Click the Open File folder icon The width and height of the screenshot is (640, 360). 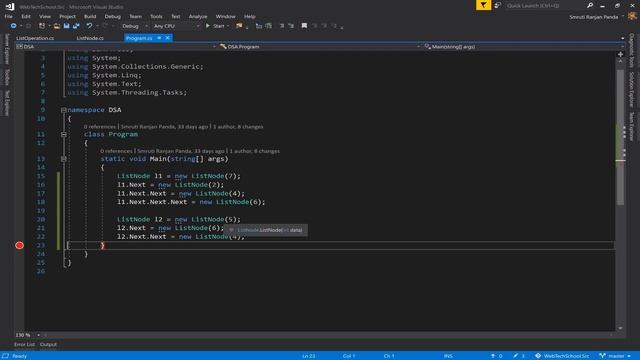57,26
